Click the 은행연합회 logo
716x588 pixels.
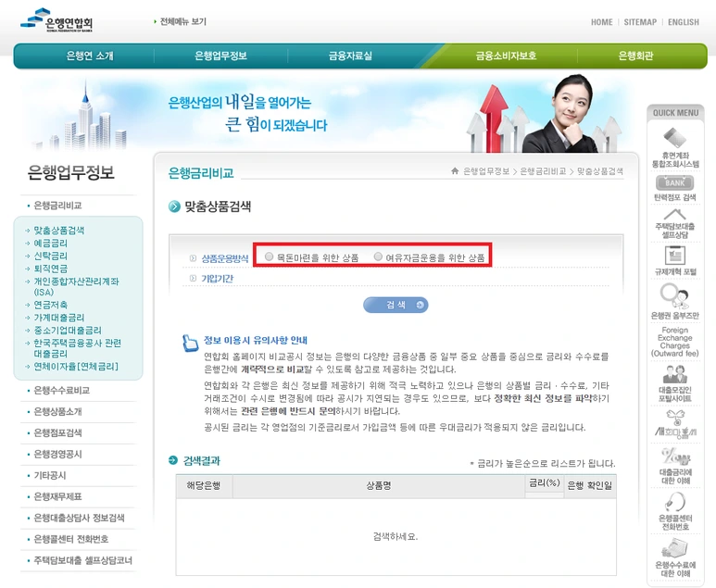(x=57, y=20)
